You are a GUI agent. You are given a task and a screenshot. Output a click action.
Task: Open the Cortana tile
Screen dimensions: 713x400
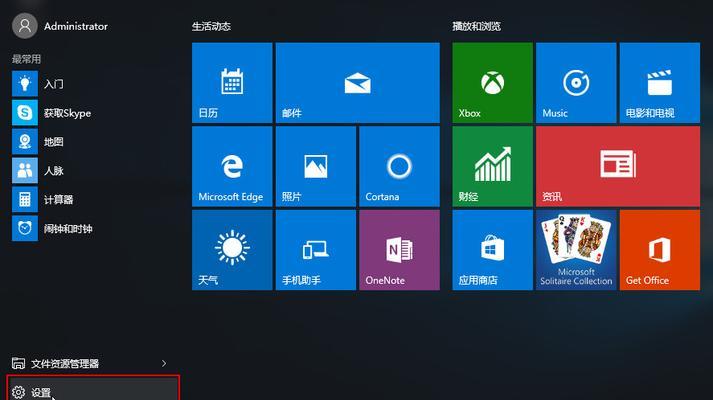(399, 166)
